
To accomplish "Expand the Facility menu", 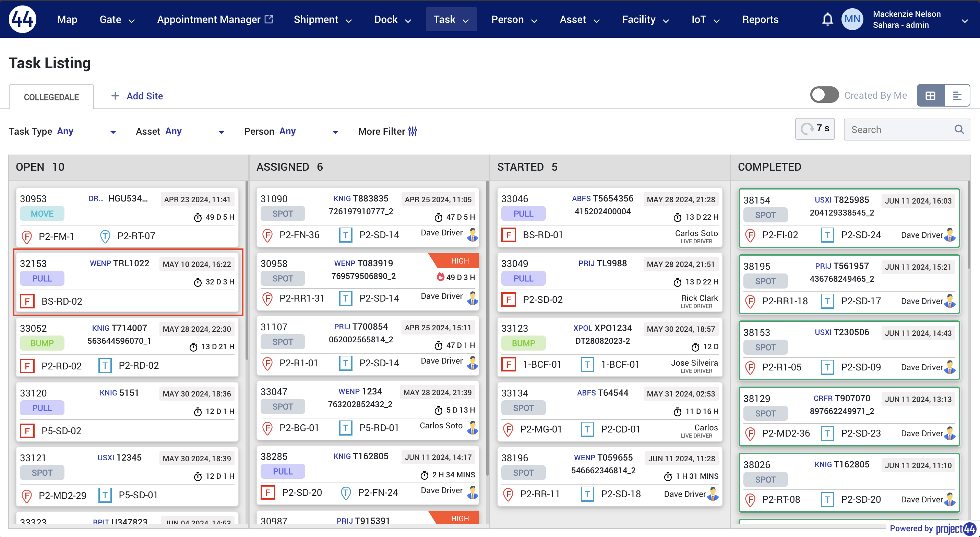I will coord(645,20).
